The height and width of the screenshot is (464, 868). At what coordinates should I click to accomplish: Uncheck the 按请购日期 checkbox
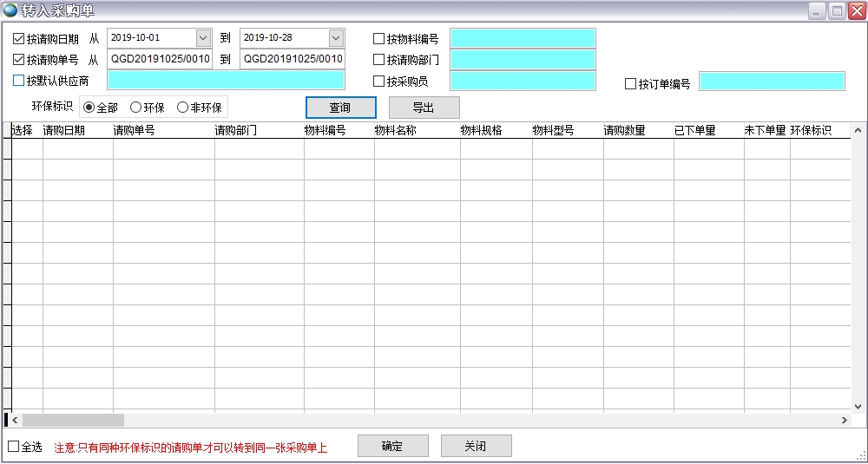(x=19, y=38)
